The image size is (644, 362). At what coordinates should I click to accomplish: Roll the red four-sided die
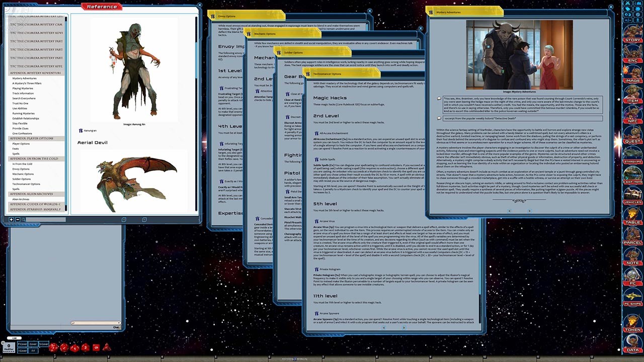click(107, 348)
